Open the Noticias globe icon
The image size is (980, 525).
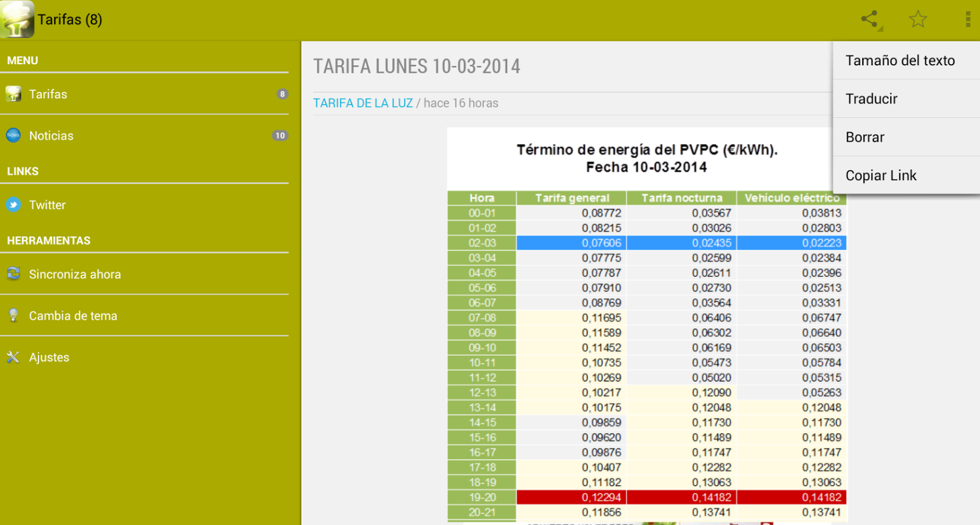pos(13,135)
